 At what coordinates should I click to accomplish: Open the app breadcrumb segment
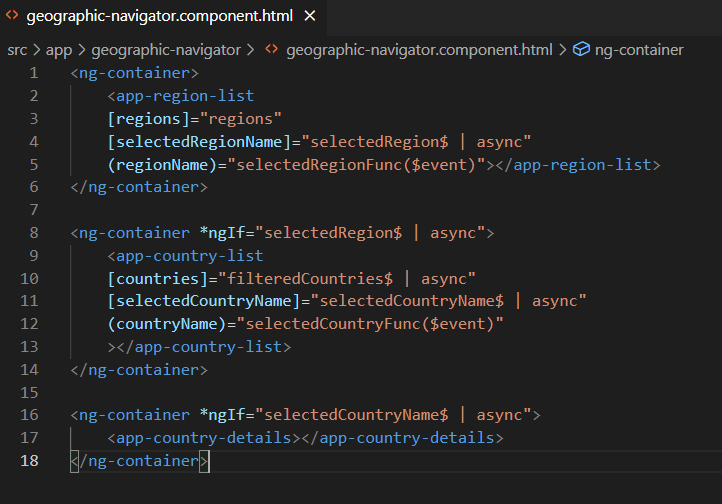click(60, 49)
